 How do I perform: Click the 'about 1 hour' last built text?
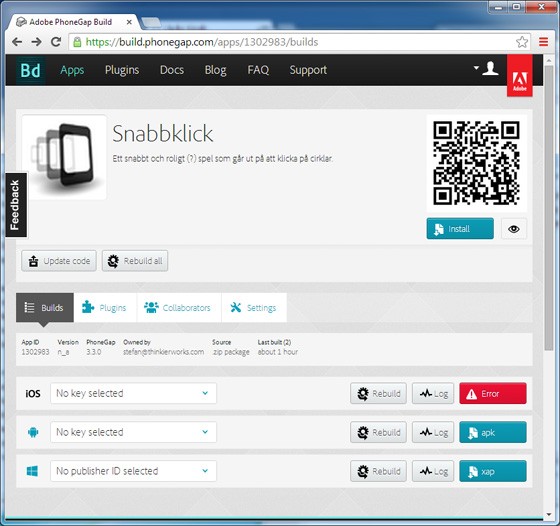point(278,352)
